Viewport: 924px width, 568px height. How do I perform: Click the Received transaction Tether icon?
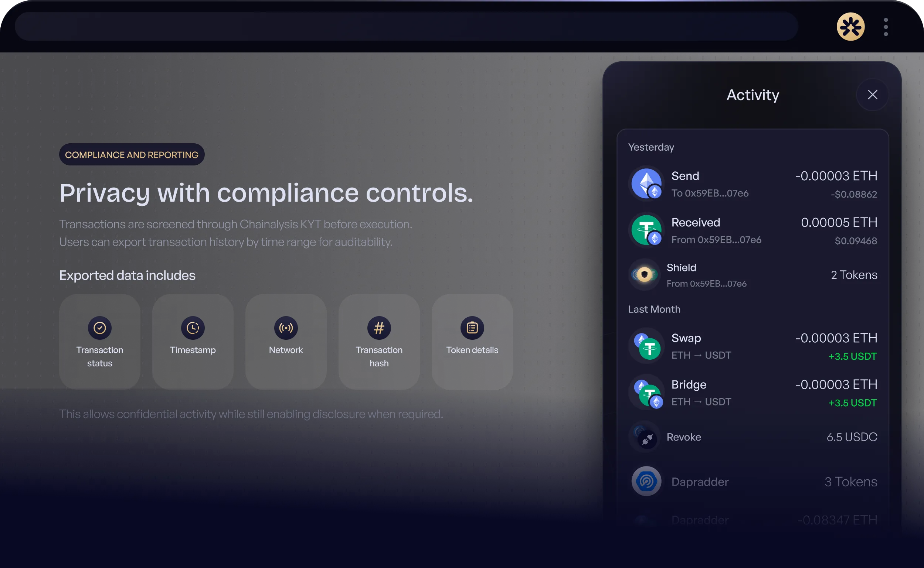pos(646,230)
